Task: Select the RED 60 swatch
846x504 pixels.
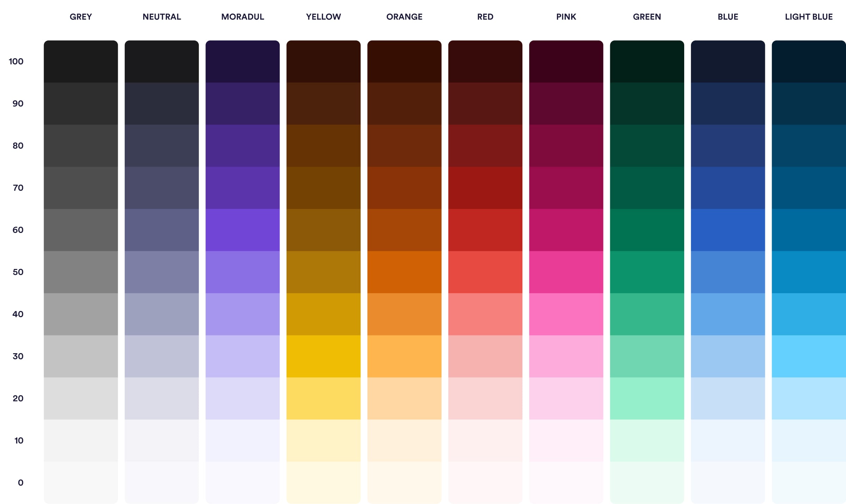Action: [x=485, y=229]
